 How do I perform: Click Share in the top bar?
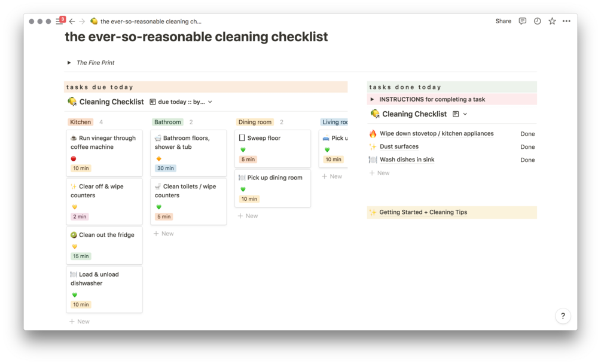coord(503,21)
